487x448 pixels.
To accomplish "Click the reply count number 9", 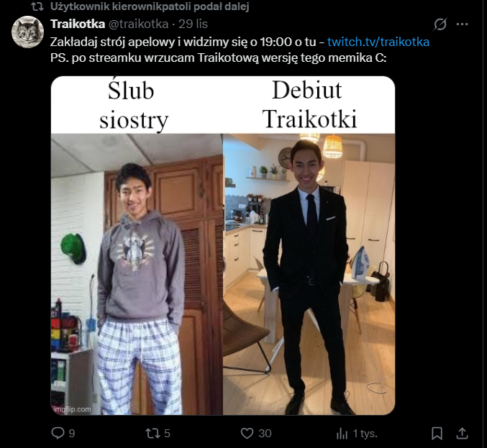I will click(x=71, y=434).
